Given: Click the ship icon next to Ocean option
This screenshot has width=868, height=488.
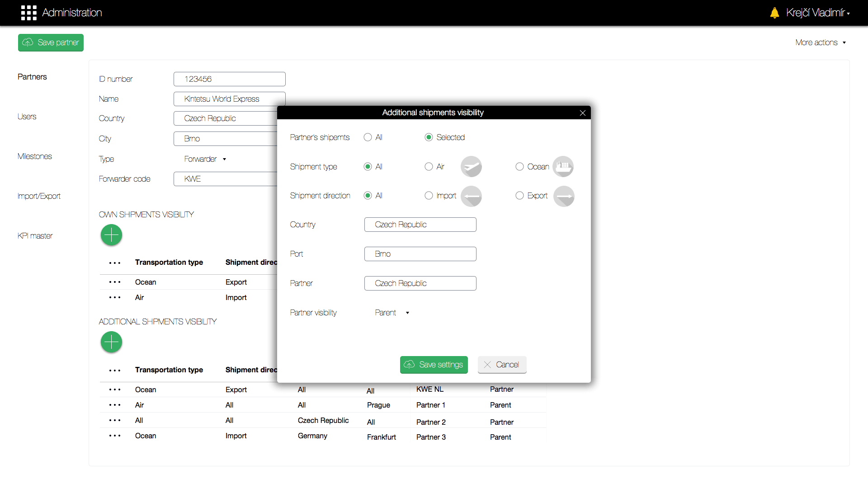Looking at the screenshot, I should point(563,166).
